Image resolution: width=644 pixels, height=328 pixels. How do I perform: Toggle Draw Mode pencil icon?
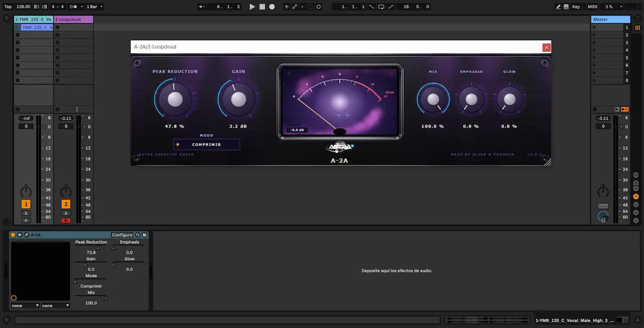pos(558,7)
